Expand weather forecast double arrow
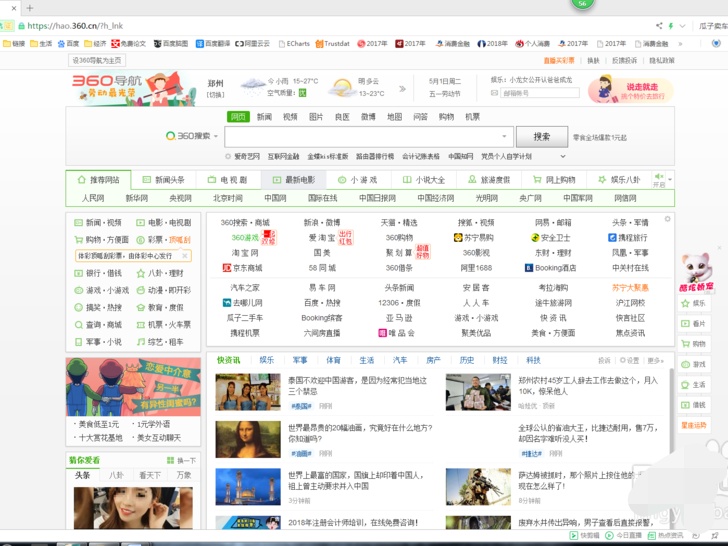Image resolution: width=728 pixels, height=546 pixels. pos(403,88)
